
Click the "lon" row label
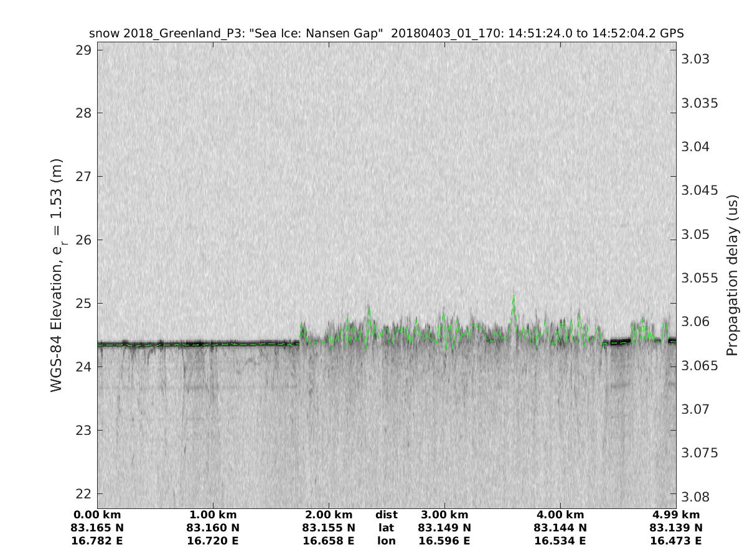click(x=386, y=541)
